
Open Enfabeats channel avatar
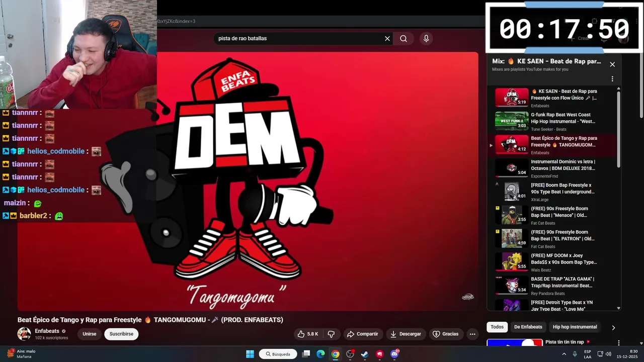24,334
